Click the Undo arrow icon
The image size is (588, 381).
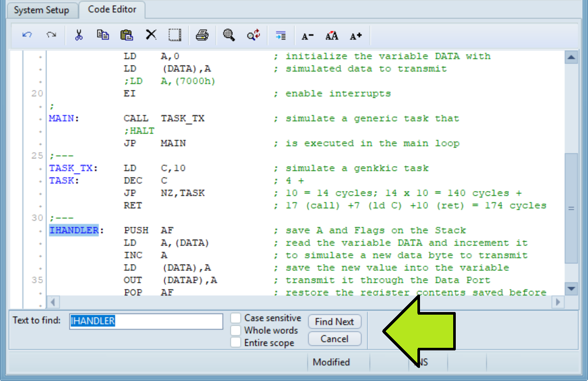tap(27, 35)
